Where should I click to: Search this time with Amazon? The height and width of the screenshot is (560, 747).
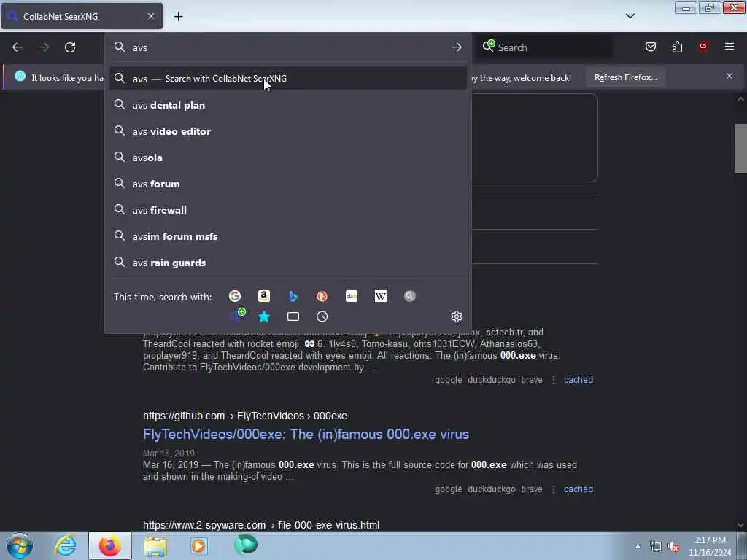[x=264, y=296]
